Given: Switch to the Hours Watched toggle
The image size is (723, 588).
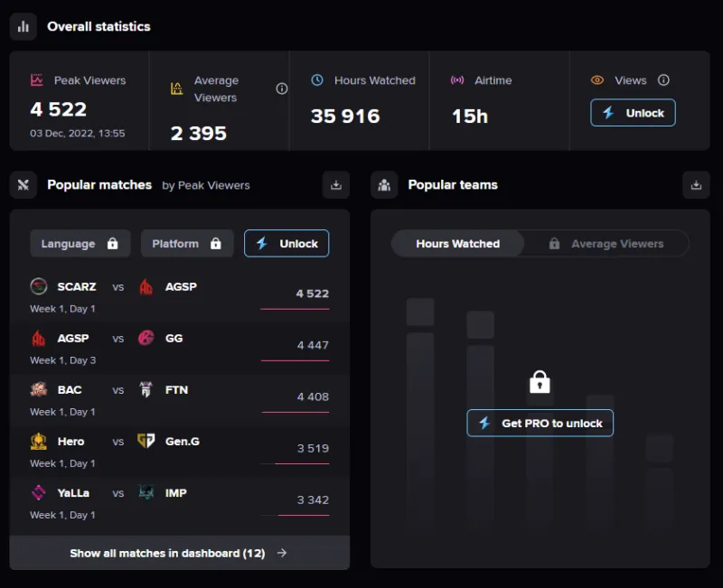Looking at the screenshot, I should click(457, 244).
